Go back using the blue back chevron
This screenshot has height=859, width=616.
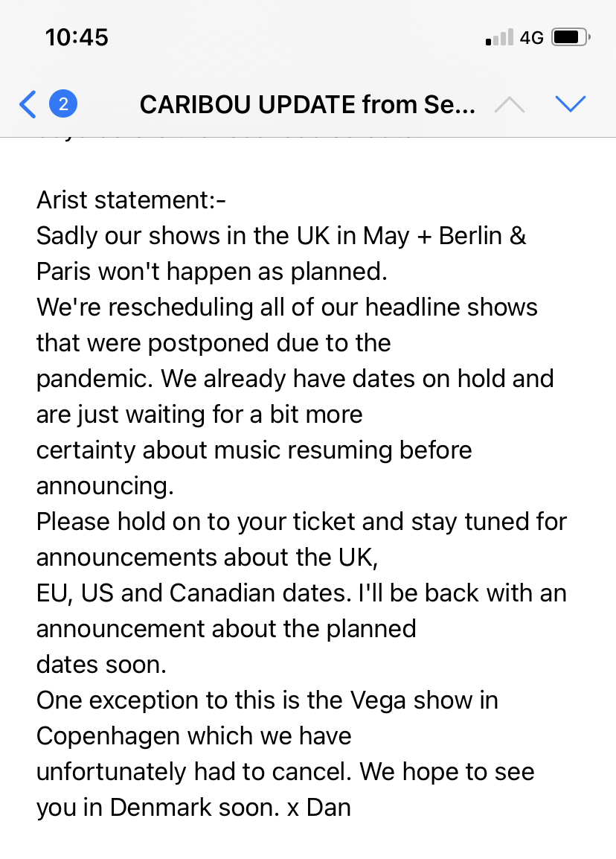tap(28, 104)
